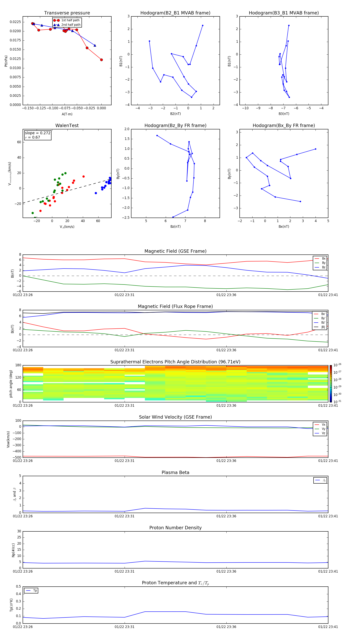The width and height of the screenshot is (351, 644).
Task: Click the 'A(T·m)' x-axis label
Action: click(x=67, y=114)
